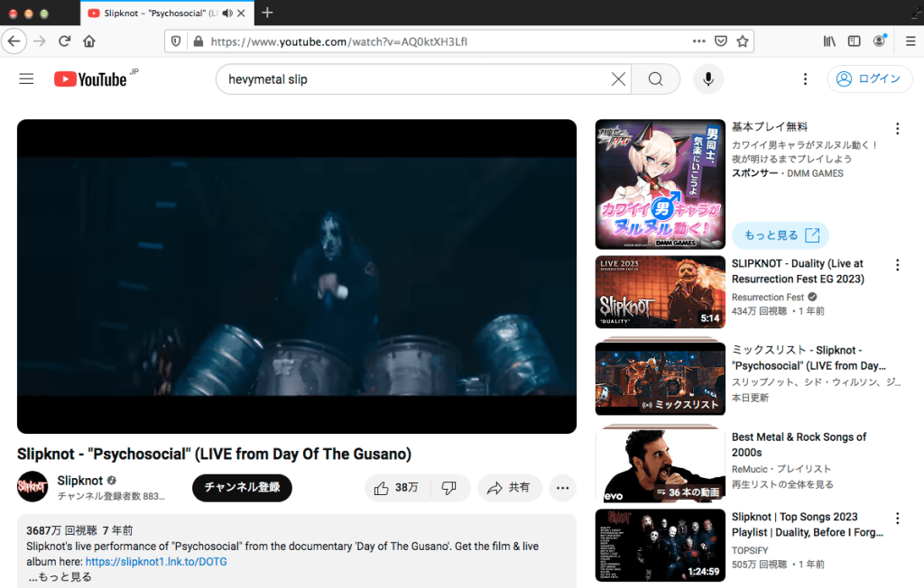The image size is (924, 588).
Task: Open the slipknot1.lnk.to/DOTG link
Action: [156, 562]
